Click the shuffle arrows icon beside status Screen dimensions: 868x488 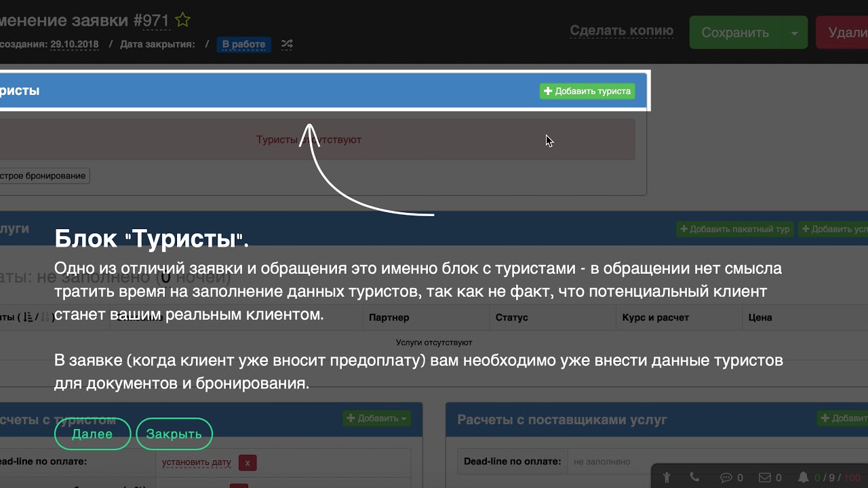288,44
